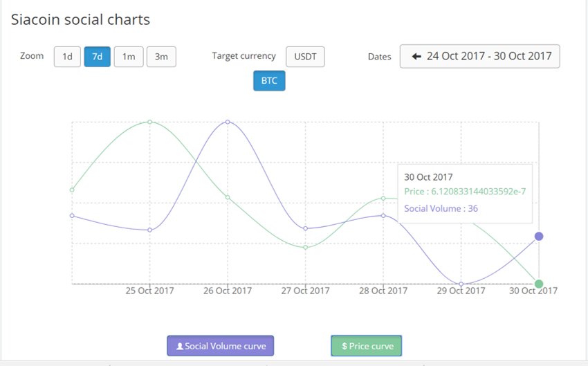Click the purple zero point at 29 Oct 2017
This screenshot has width=588, height=366.
tap(461, 284)
